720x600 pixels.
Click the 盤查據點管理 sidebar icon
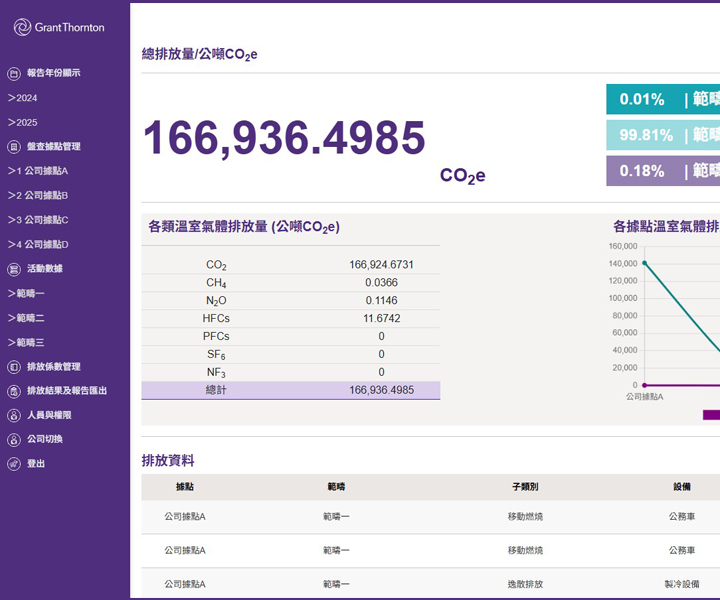14,146
